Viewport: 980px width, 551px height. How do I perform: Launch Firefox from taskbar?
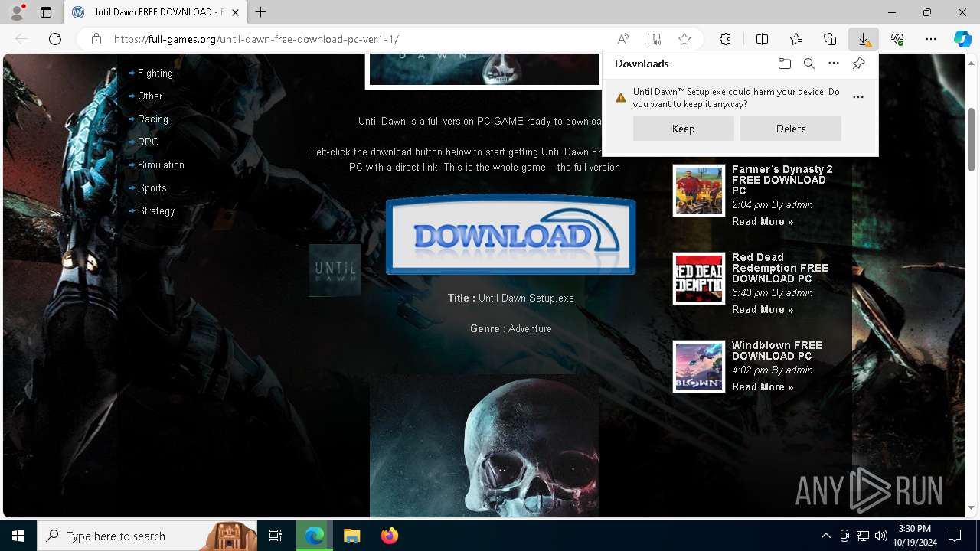point(389,536)
